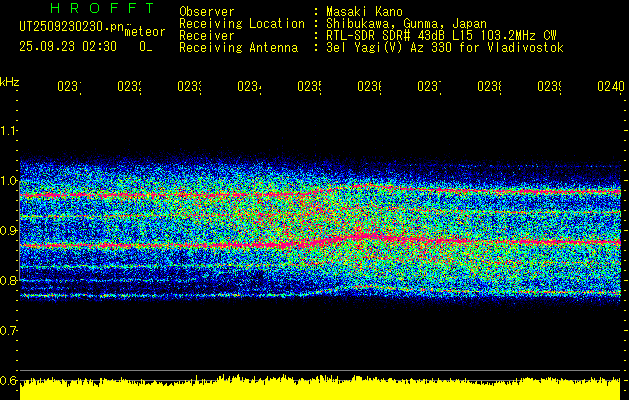Click the 1.0 kHz axis label

8,181
